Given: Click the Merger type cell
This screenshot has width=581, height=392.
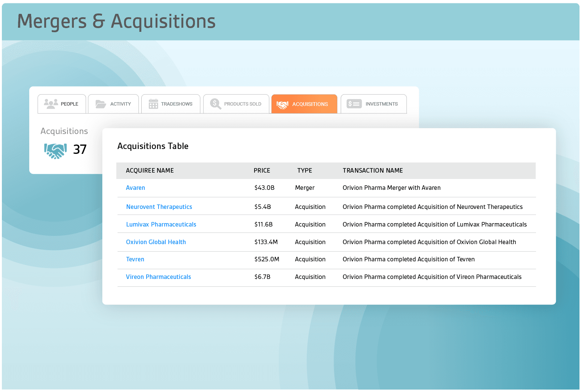Looking at the screenshot, I should [x=305, y=188].
